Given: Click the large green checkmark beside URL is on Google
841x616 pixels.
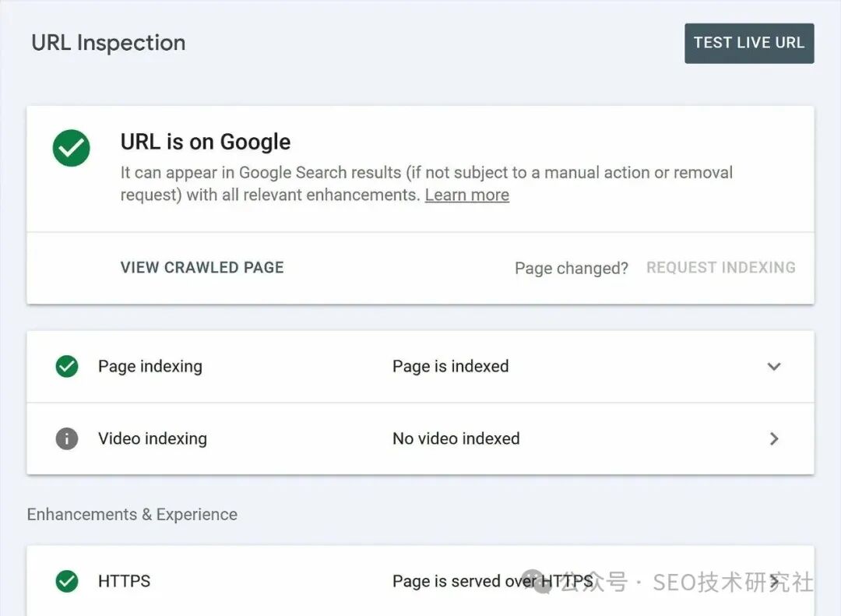Looking at the screenshot, I should tap(72, 147).
